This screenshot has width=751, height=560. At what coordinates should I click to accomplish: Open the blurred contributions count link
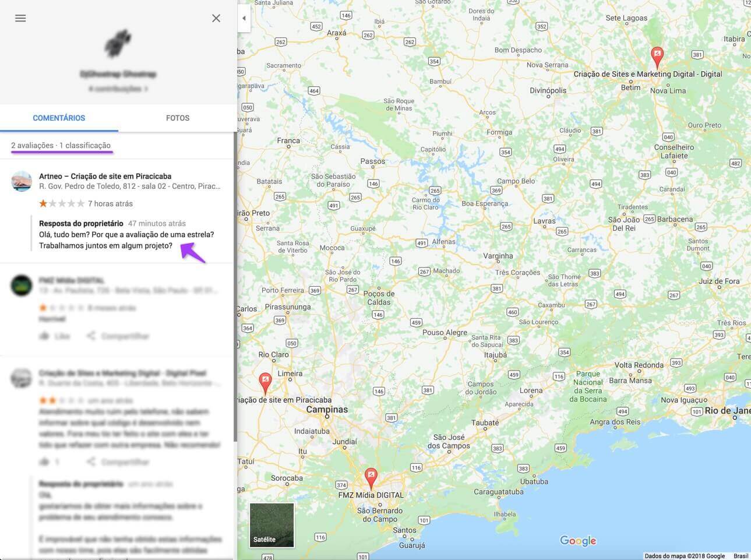click(x=118, y=89)
